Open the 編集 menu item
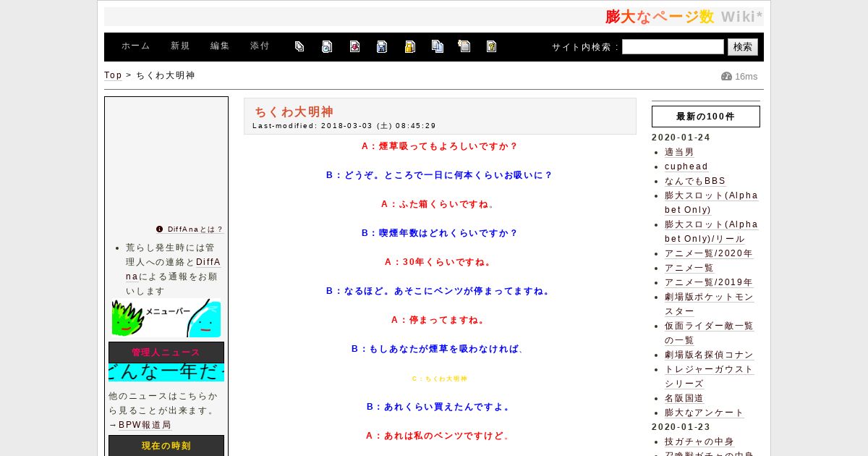The height and width of the screenshot is (456, 868). tap(220, 46)
